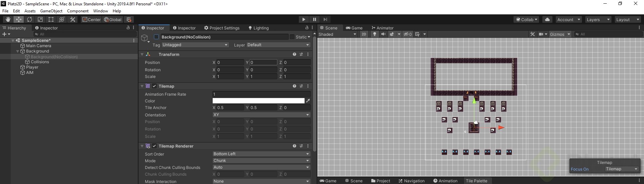Select the Scale tool
This screenshot has height=184, width=644.
pos(40,19)
